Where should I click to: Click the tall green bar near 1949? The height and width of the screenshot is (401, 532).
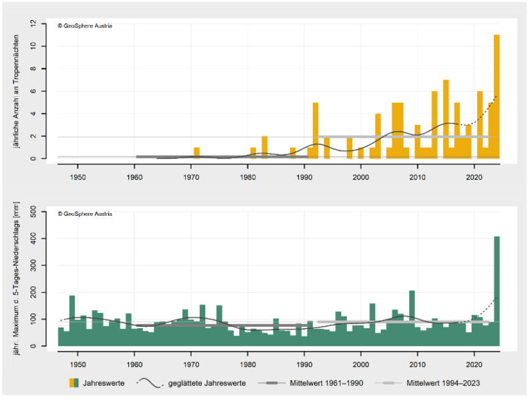pos(72,321)
